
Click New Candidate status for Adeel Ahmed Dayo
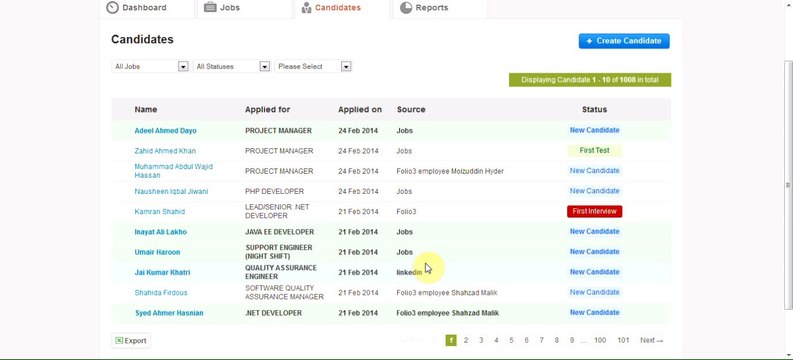pyautogui.click(x=594, y=130)
